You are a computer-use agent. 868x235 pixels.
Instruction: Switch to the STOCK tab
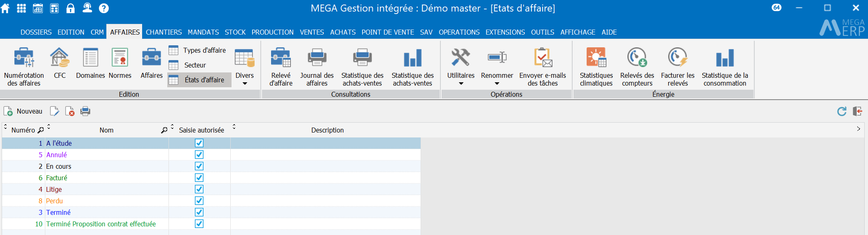click(x=235, y=32)
